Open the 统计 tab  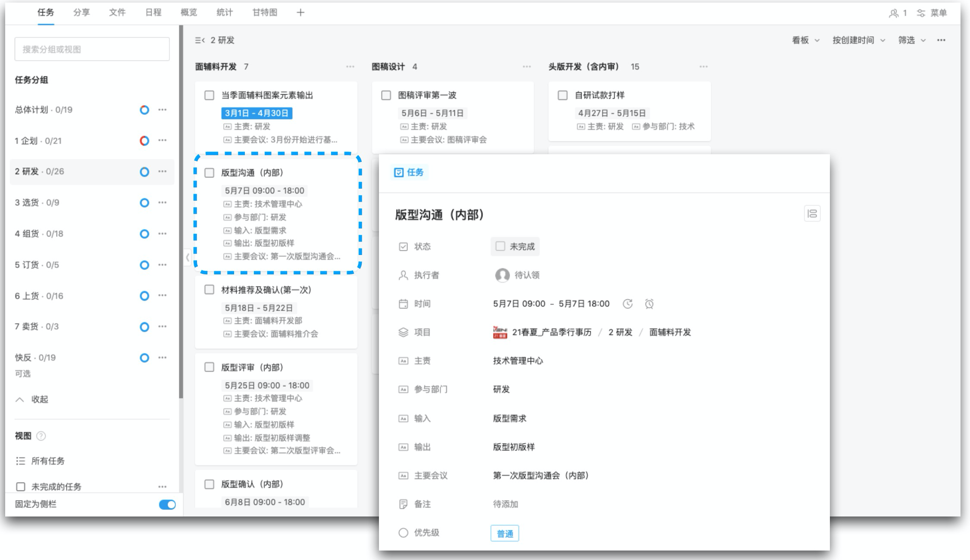tap(224, 12)
